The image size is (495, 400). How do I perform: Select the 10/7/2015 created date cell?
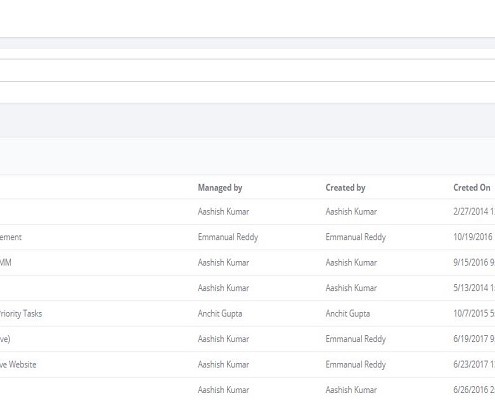(x=474, y=314)
